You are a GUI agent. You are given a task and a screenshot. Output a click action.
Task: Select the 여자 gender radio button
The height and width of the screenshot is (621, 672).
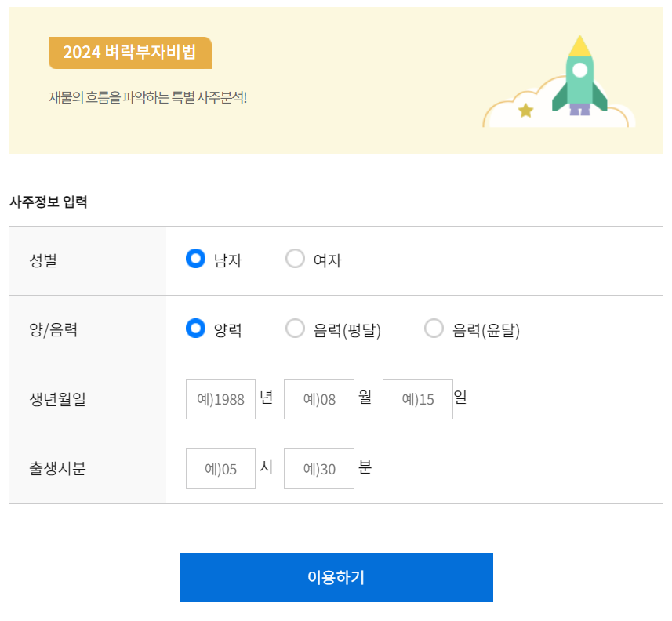tap(295, 258)
